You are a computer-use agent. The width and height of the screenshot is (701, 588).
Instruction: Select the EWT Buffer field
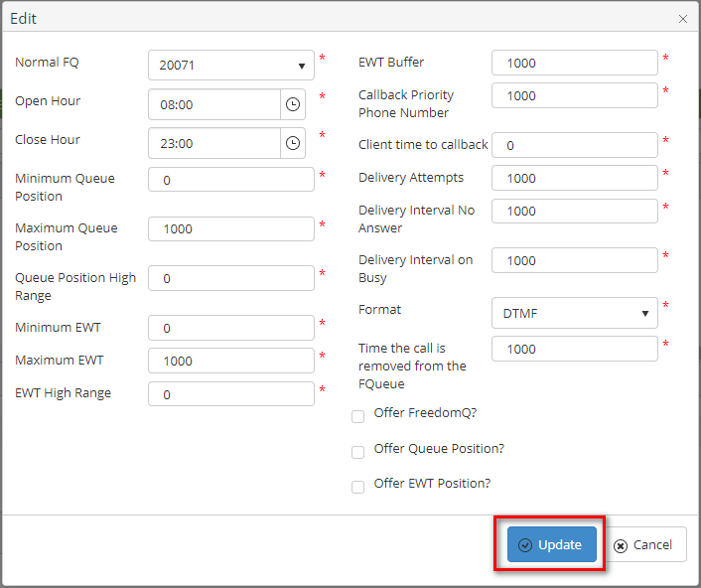point(574,63)
